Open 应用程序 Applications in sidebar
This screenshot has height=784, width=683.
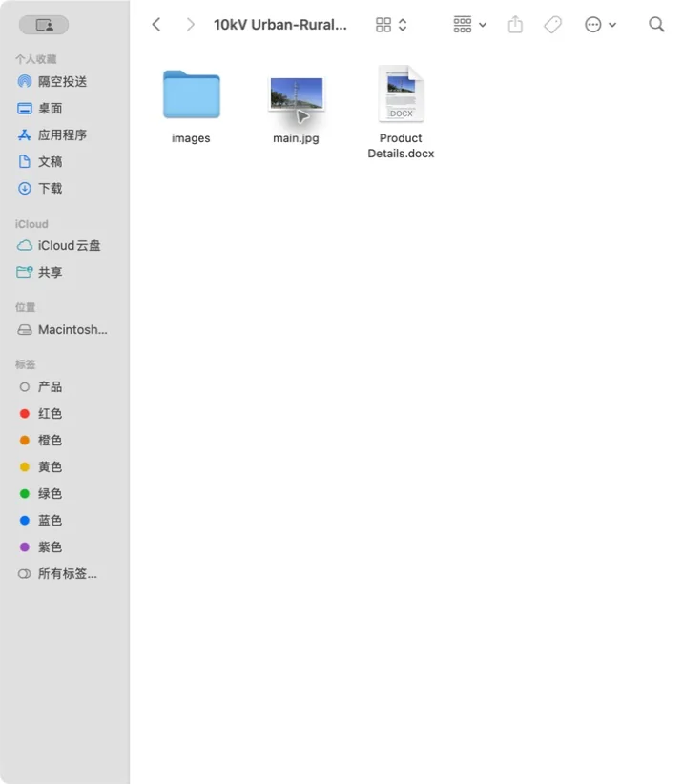(x=65, y=135)
